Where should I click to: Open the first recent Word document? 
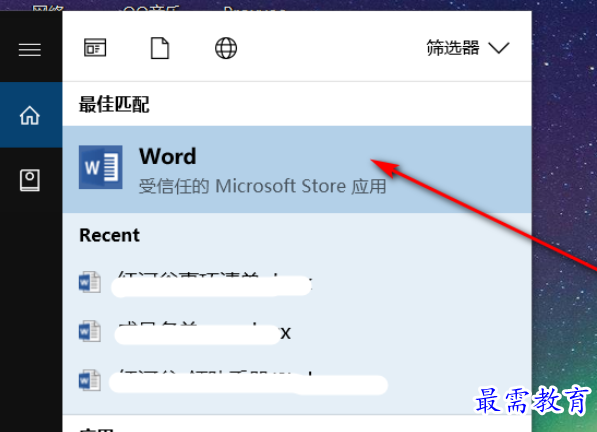point(297,283)
